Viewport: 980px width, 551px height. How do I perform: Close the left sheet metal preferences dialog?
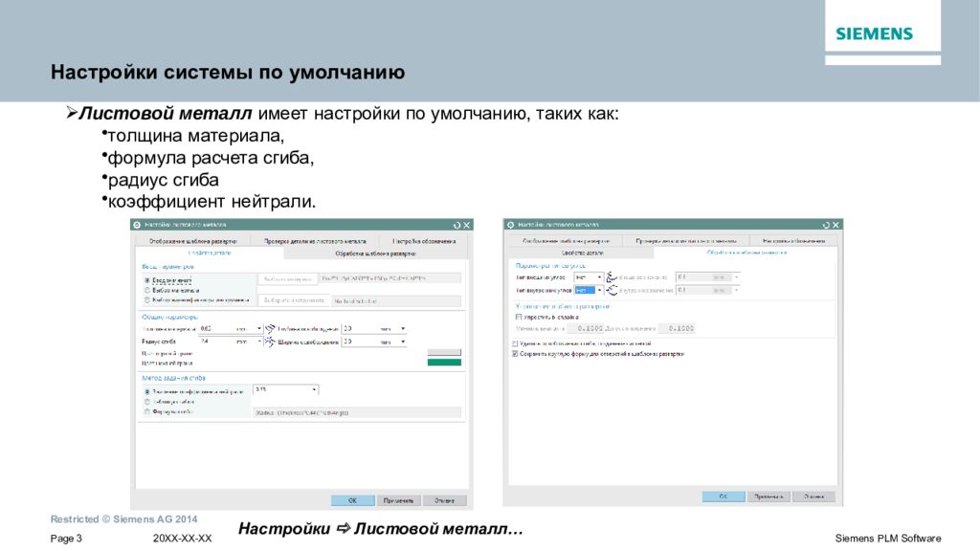[466, 225]
